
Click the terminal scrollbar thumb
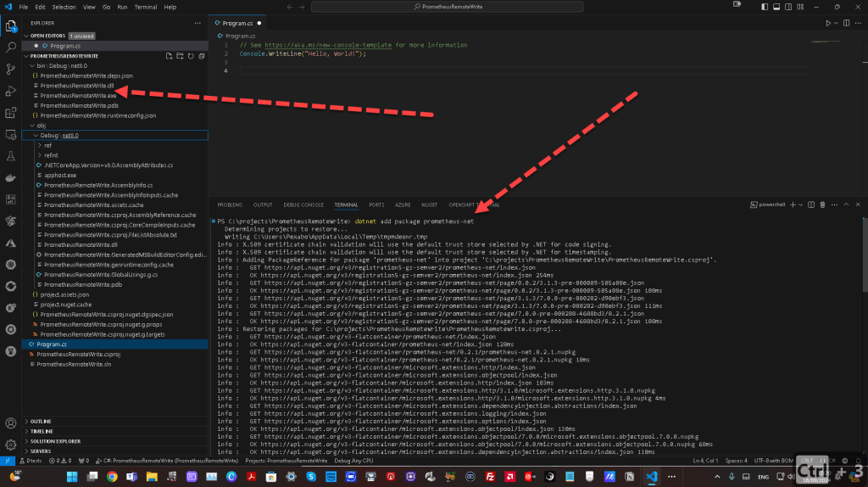click(x=865, y=255)
